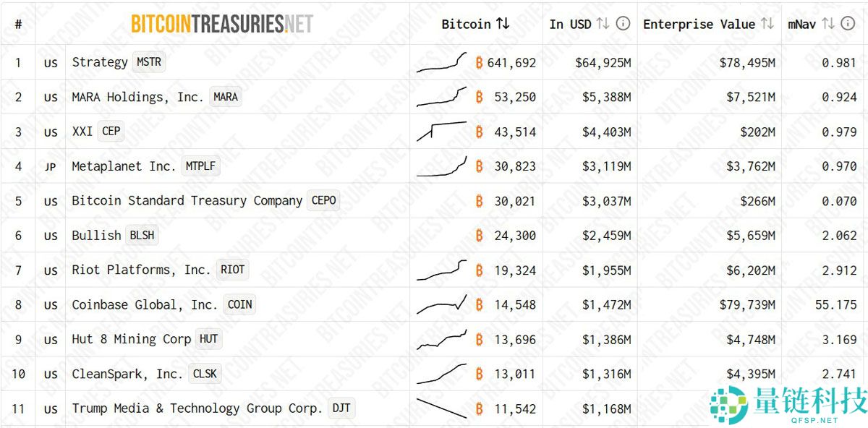Click the orange Bitcoin icon on the MARA row
This screenshot has width=868, height=428.
pyautogui.click(x=478, y=97)
